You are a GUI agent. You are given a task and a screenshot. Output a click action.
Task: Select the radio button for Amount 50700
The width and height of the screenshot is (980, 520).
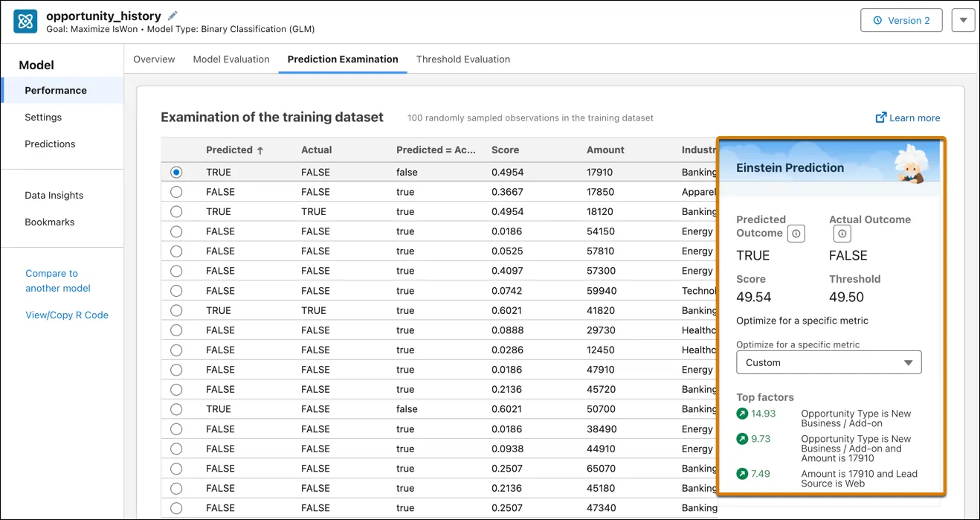(176, 409)
